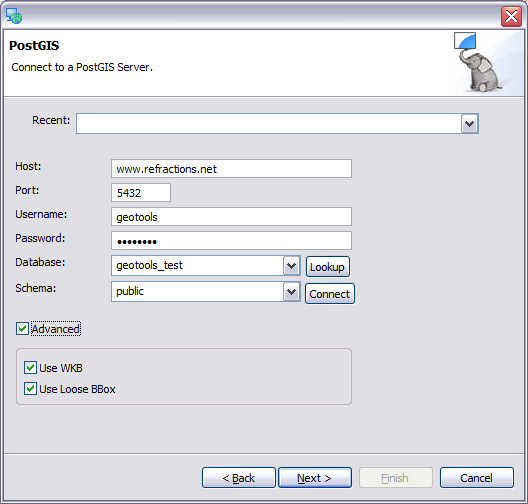Cancel the PostGIS connection wizard
Image resolution: width=528 pixels, height=504 pixels.
(x=476, y=477)
